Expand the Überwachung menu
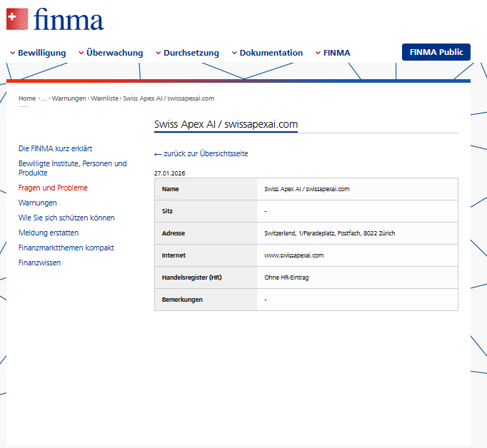The width and height of the screenshot is (487, 448). [x=111, y=53]
